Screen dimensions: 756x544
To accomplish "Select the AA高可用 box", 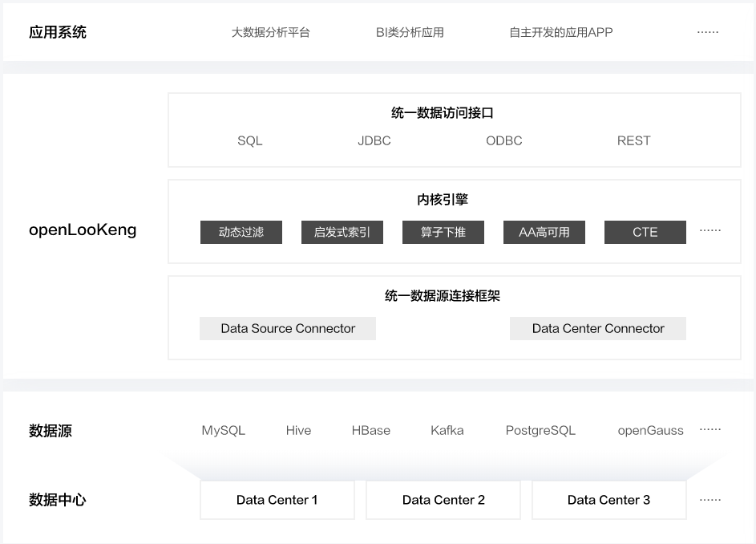I will [544, 232].
